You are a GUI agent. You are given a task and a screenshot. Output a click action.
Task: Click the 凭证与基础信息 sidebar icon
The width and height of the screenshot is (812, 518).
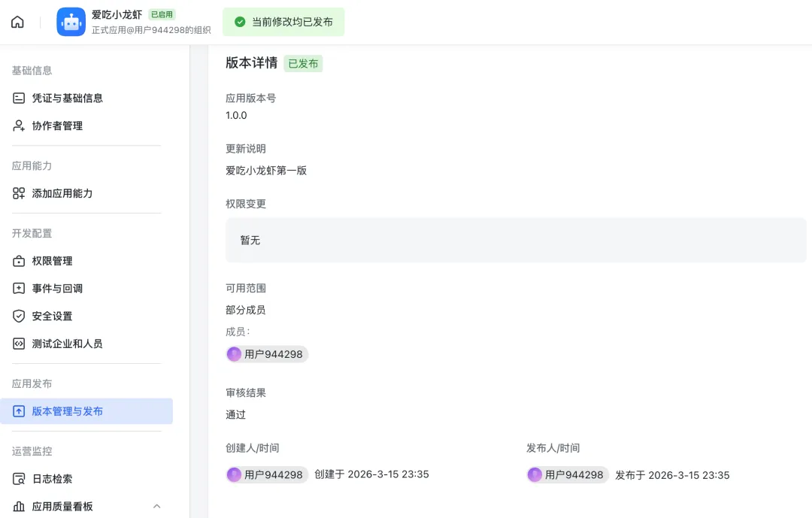point(19,98)
